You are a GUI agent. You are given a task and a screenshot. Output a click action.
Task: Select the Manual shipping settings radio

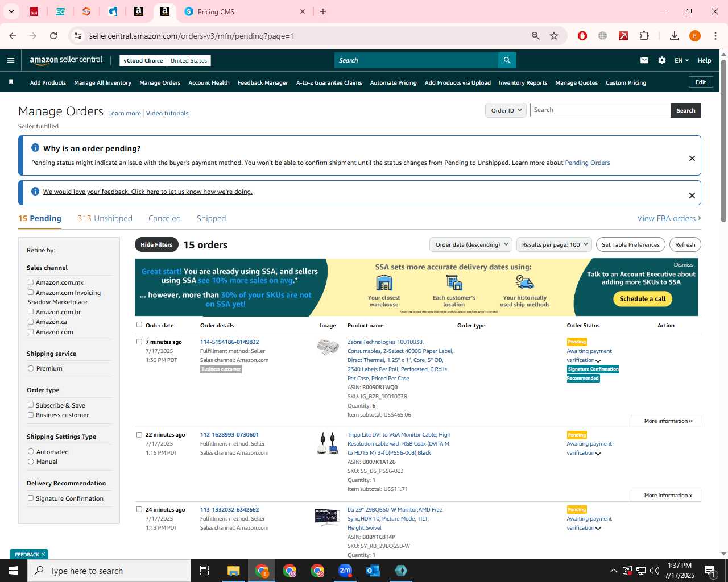click(x=31, y=462)
